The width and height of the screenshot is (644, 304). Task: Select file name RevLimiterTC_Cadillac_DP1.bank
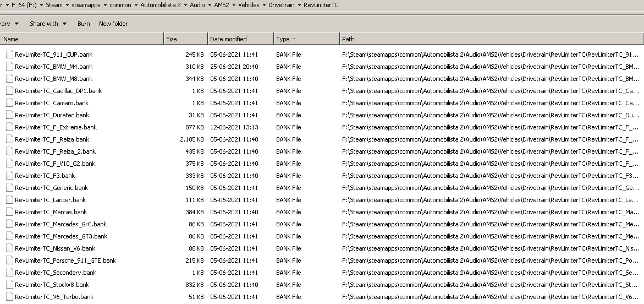(x=58, y=91)
